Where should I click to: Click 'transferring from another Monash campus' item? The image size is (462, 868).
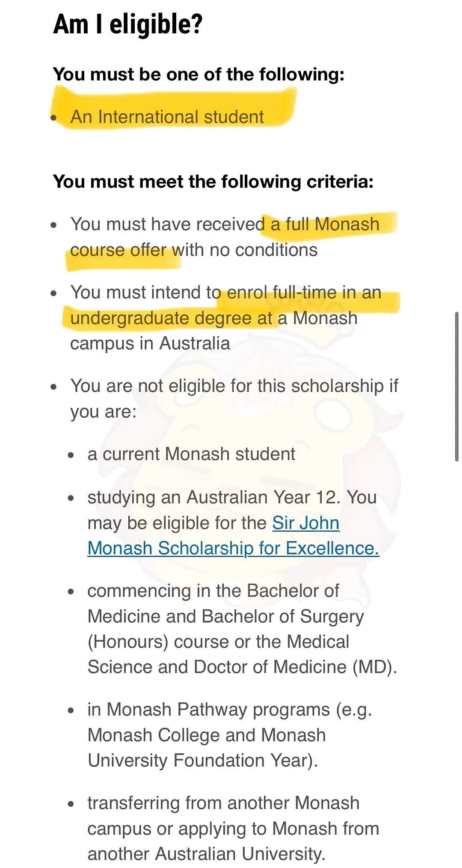pos(233,829)
